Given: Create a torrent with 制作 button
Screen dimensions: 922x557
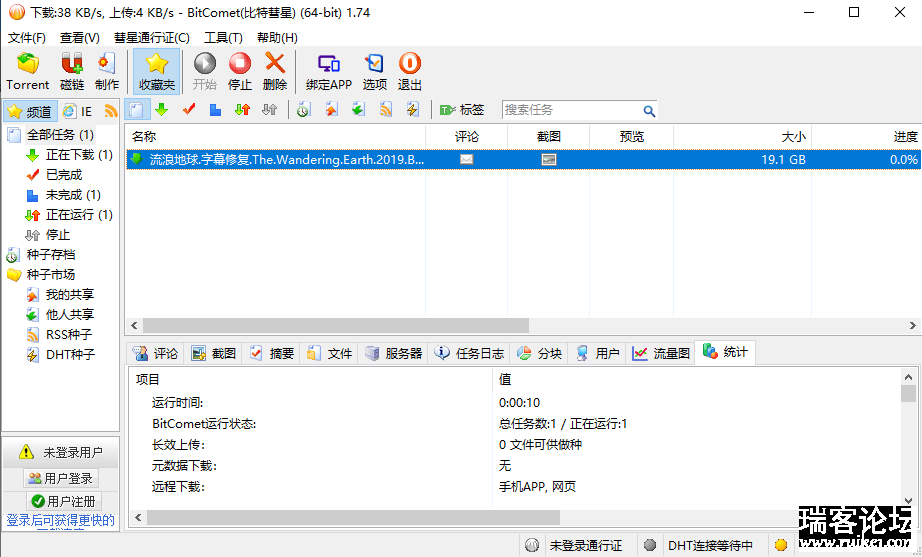Looking at the screenshot, I should [x=106, y=71].
